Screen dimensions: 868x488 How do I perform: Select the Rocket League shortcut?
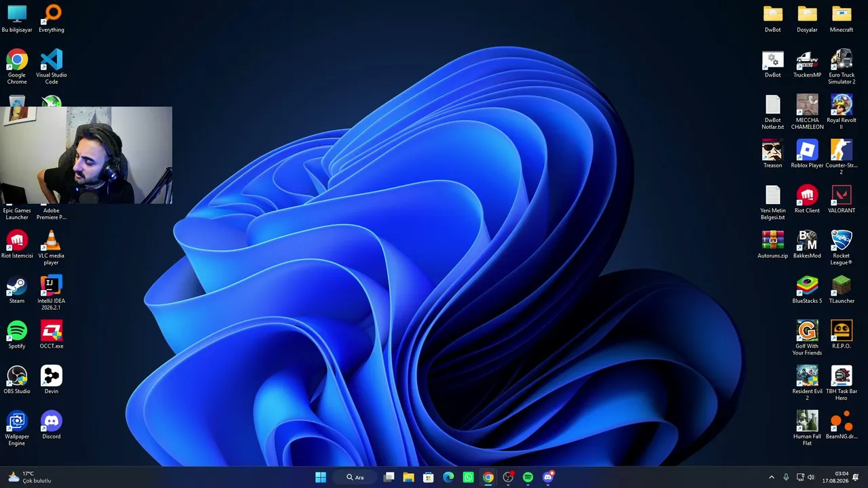click(x=842, y=248)
